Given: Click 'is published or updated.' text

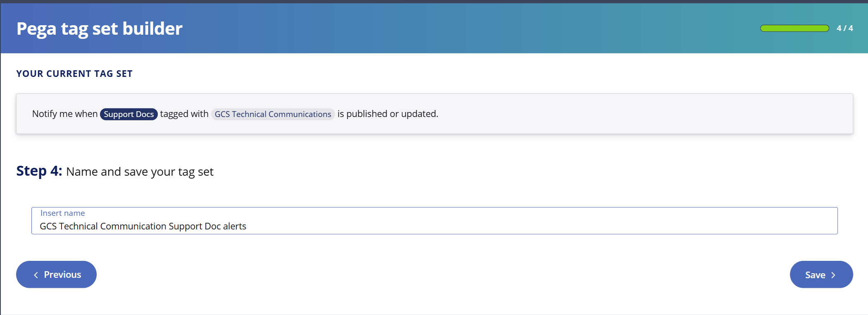Looking at the screenshot, I should [388, 114].
